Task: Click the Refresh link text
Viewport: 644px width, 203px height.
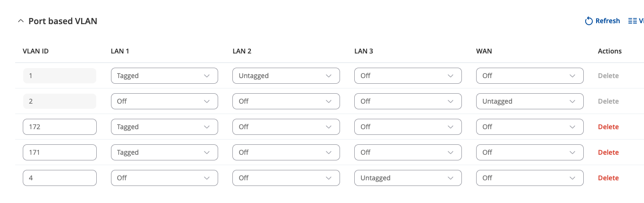Action: (607, 21)
